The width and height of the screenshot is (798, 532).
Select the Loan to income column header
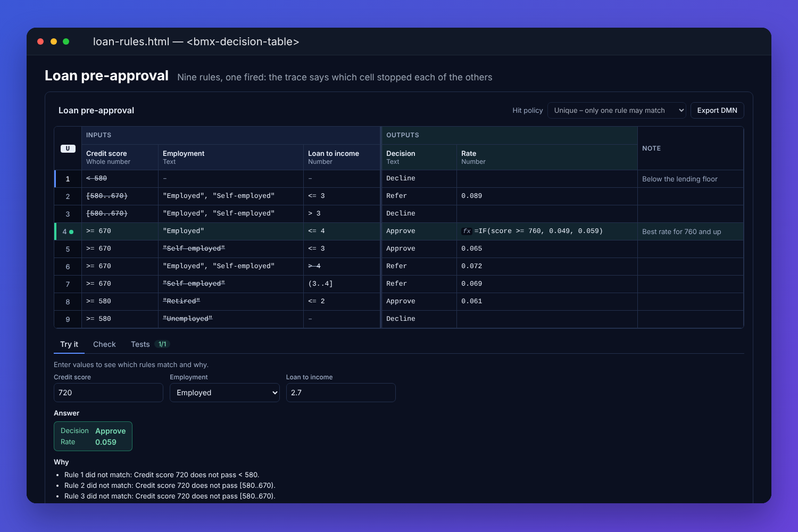click(x=342, y=157)
